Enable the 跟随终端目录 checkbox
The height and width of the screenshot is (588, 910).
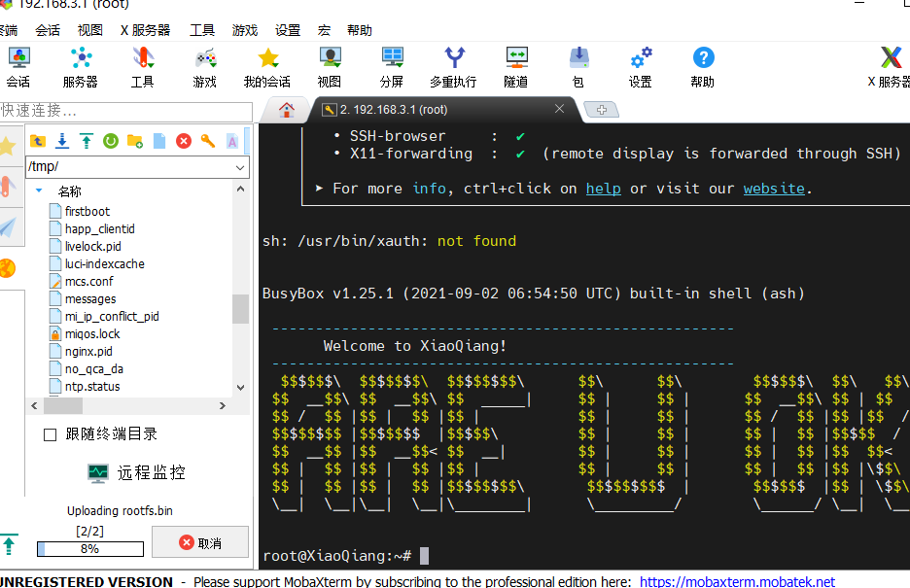pyautogui.click(x=51, y=434)
